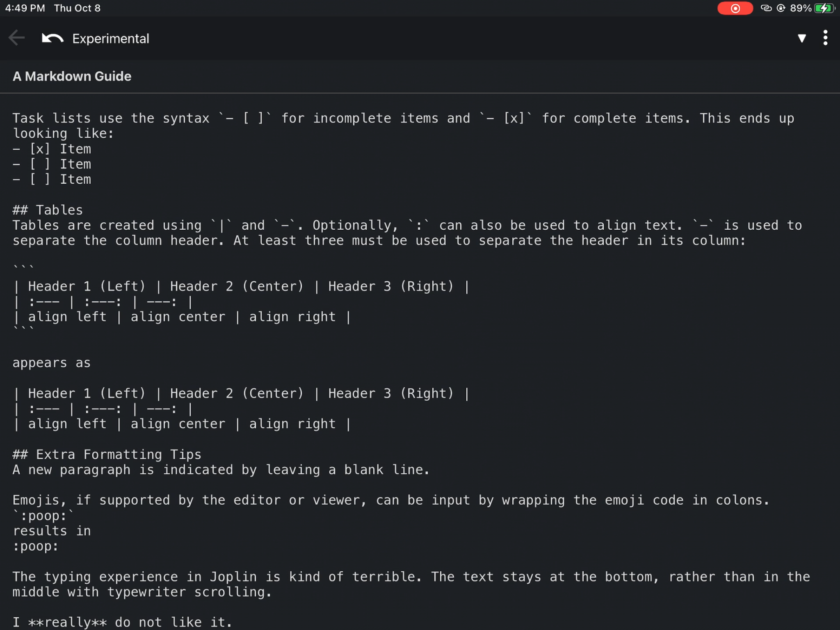Place cursor in the ## Tables heading
Viewport: 840px width, 630px height.
[48, 210]
